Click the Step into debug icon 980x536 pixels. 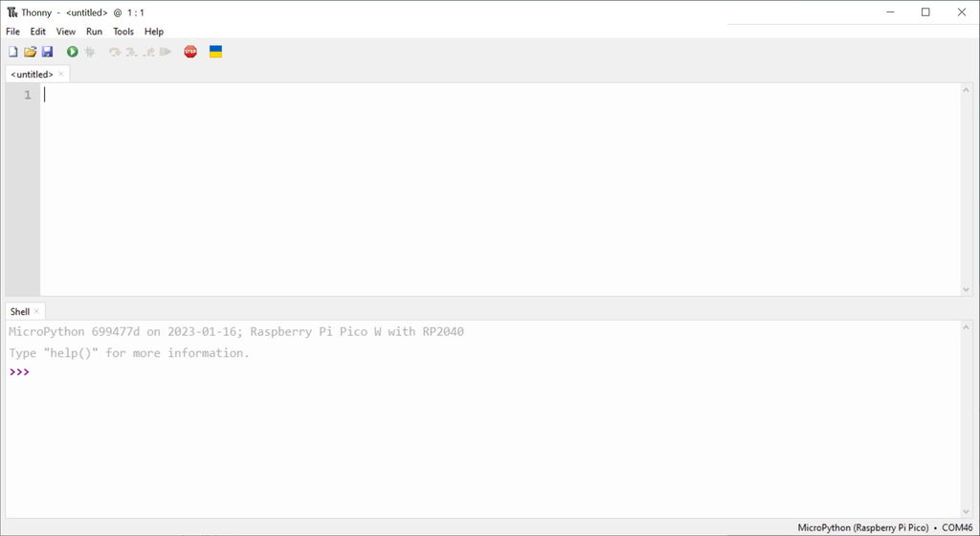[131, 52]
